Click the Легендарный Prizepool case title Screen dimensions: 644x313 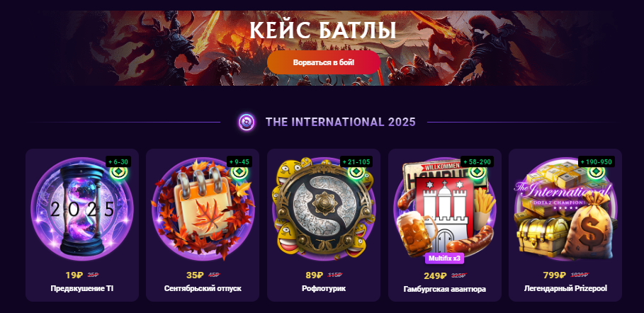[565, 288]
